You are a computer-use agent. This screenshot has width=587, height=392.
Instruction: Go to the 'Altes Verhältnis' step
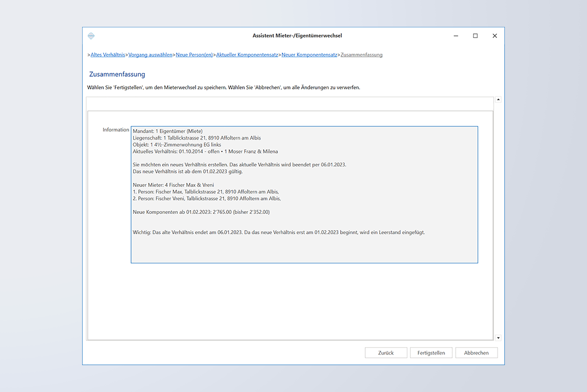(108, 55)
